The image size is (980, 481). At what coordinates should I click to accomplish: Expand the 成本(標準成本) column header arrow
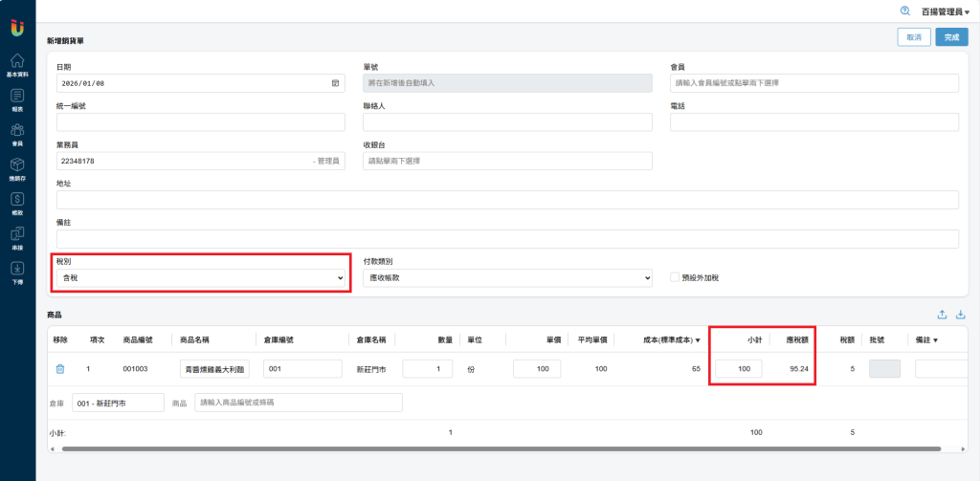click(x=698, y=340)
